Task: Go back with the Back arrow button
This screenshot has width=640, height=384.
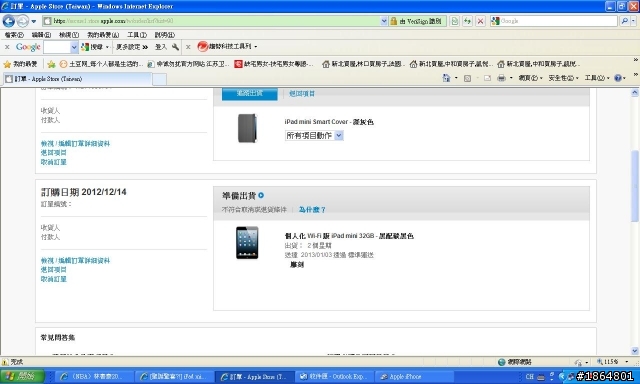Action: coord(9,21)
